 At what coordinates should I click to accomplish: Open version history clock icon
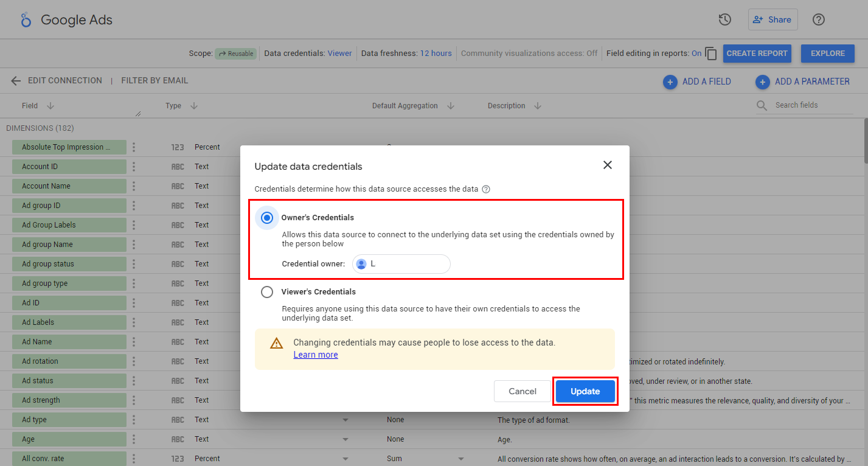724,19
